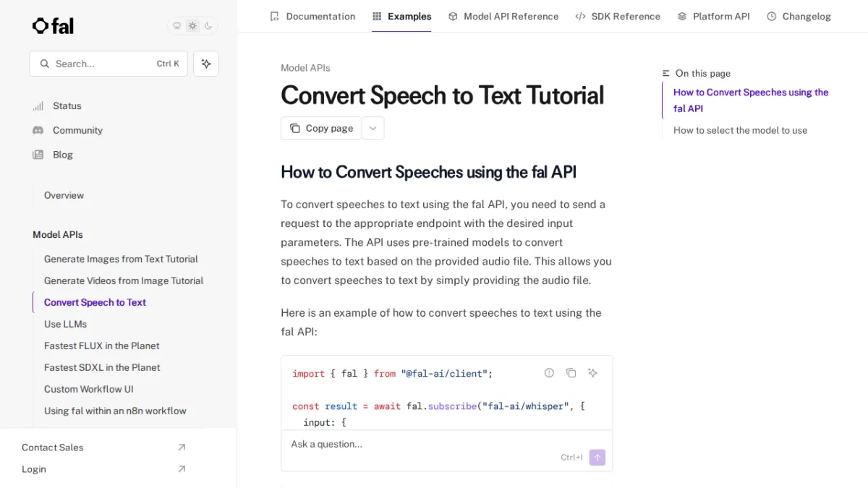Enable dark mode with the moon icon

click(208, 26)
